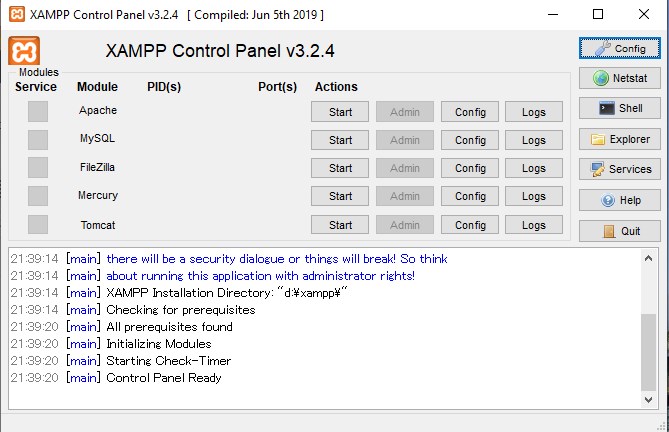Image resolution: width=669 pixels, height=432 pixels.
Task: Start the Apache module
Action: point(340,112)
